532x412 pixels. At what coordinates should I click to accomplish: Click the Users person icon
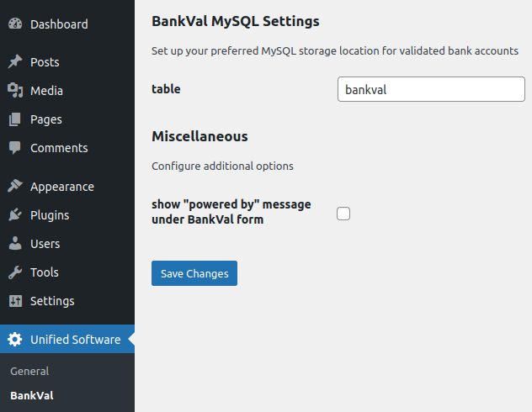pos(15,243)
